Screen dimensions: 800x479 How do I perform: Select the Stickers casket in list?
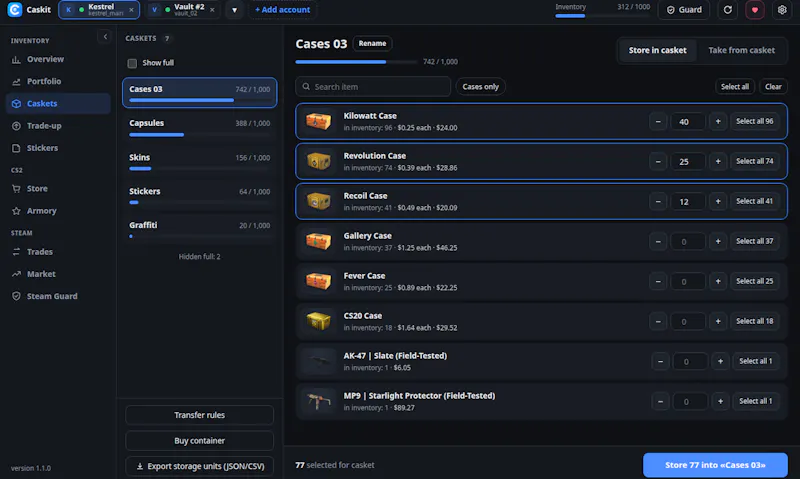point(199,195)
